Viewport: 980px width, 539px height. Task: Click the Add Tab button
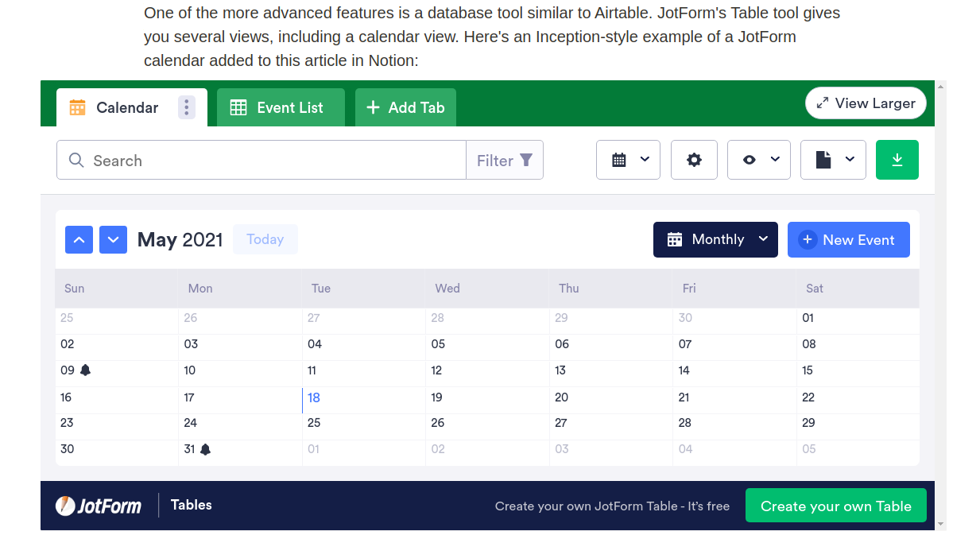pyautogui.click(x=405, y=107)
